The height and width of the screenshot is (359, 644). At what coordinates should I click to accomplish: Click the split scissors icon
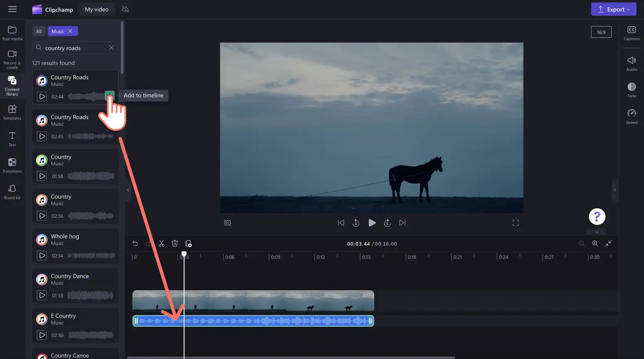[162, 243]
